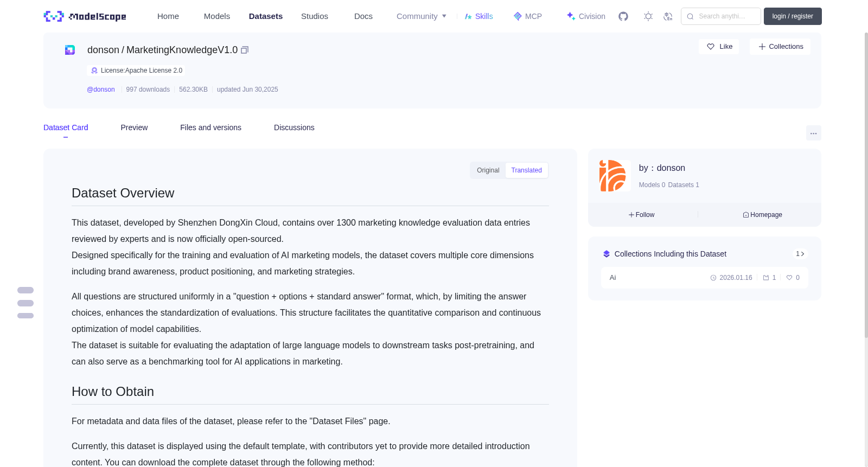This screenshot has width=868, height=467.
Task: Open the Docs page
Action: point(363,16)
